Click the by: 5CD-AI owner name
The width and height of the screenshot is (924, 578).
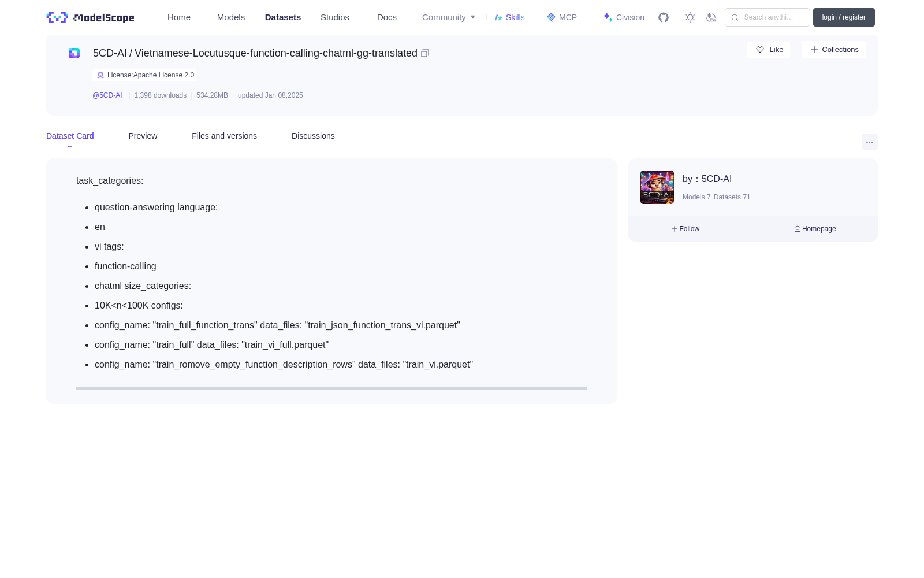[x=707, y=179]
